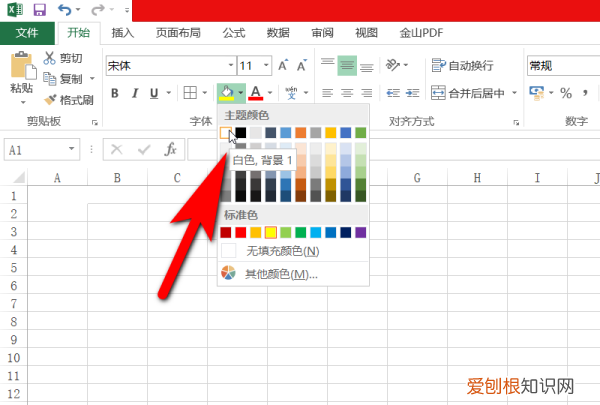Click the Font Color letter A icon
Viewport: 600px width, 405px height.
256,93
